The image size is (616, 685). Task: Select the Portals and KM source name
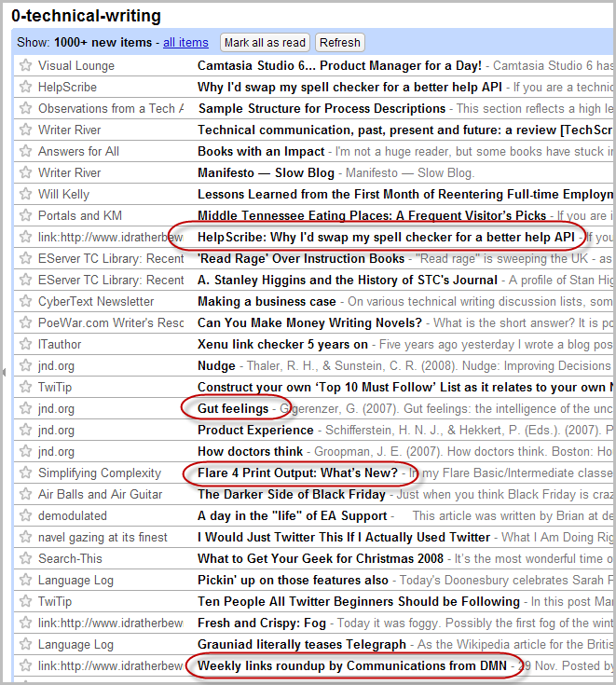(80, 215)
